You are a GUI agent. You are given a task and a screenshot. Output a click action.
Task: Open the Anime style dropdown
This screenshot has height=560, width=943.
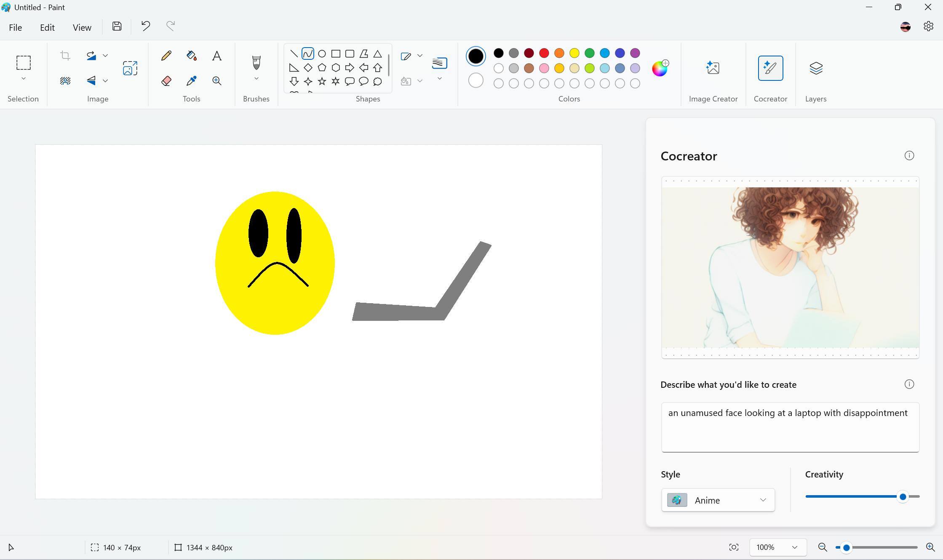click(718, 500)
